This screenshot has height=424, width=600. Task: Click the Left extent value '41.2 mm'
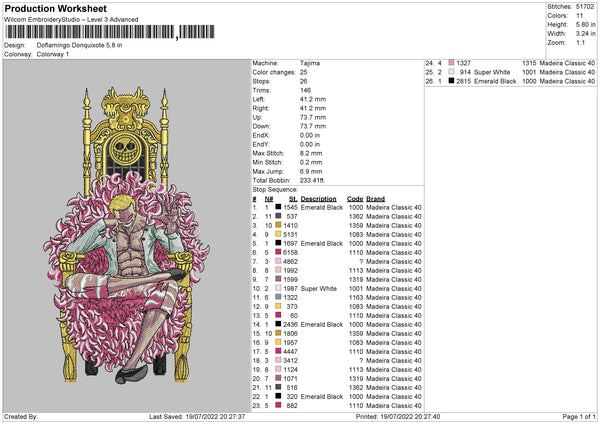[313, 99]
